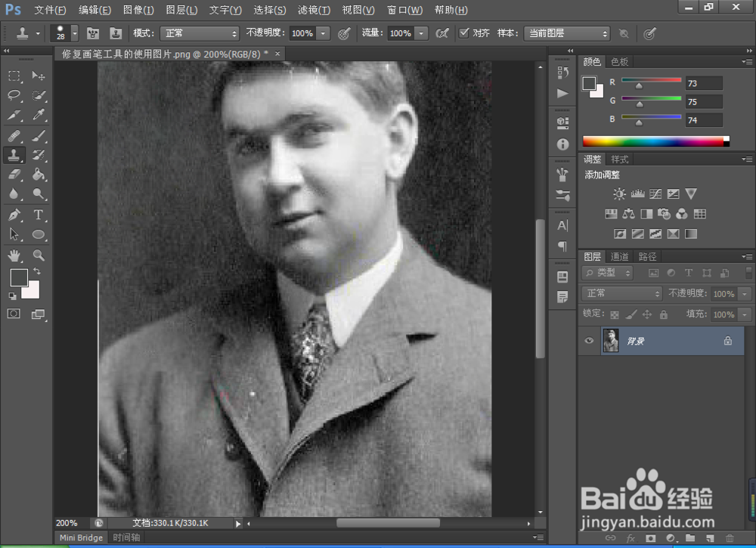Select the Dodge tool
756x548 pixels.
(38, 194)
